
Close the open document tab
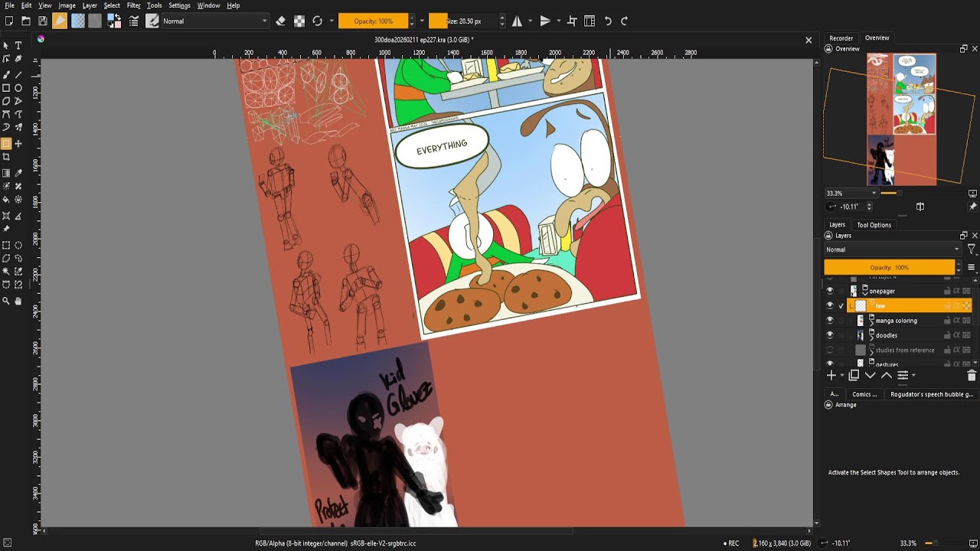point(808,40)
